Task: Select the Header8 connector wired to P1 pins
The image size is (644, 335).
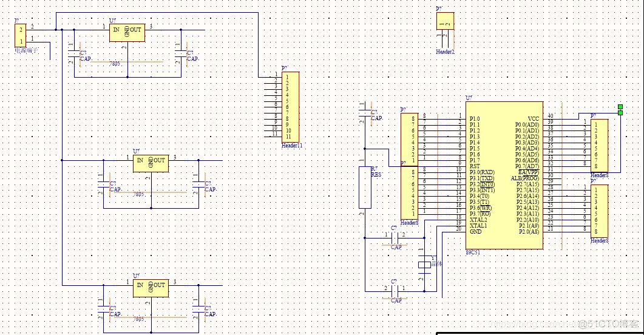Action: pos(410,140)
